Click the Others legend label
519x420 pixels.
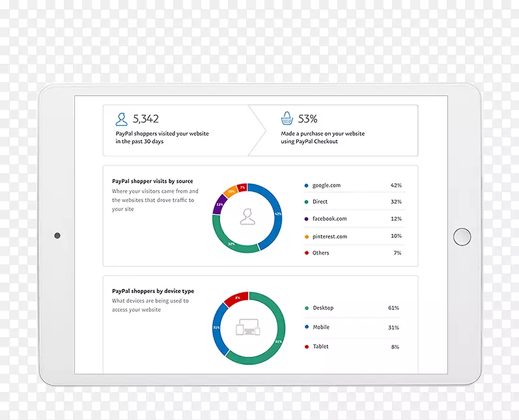point(321,253)
